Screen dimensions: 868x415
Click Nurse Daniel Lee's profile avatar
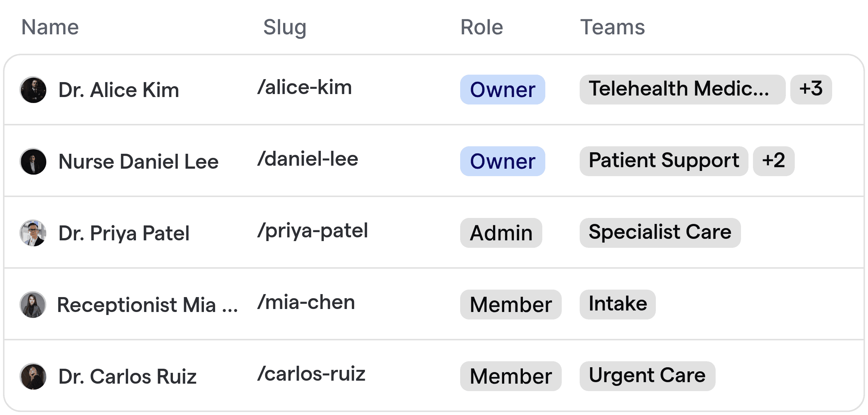(33, 161)
